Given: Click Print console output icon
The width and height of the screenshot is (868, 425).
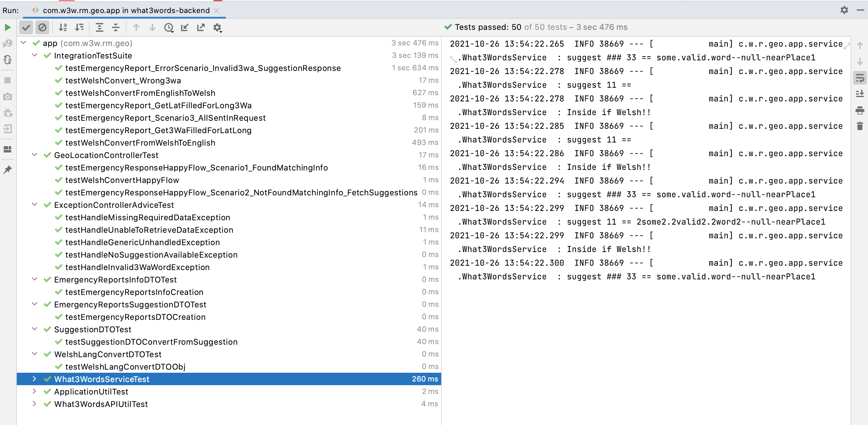Looking at the screenshot, I should point(860,110).
